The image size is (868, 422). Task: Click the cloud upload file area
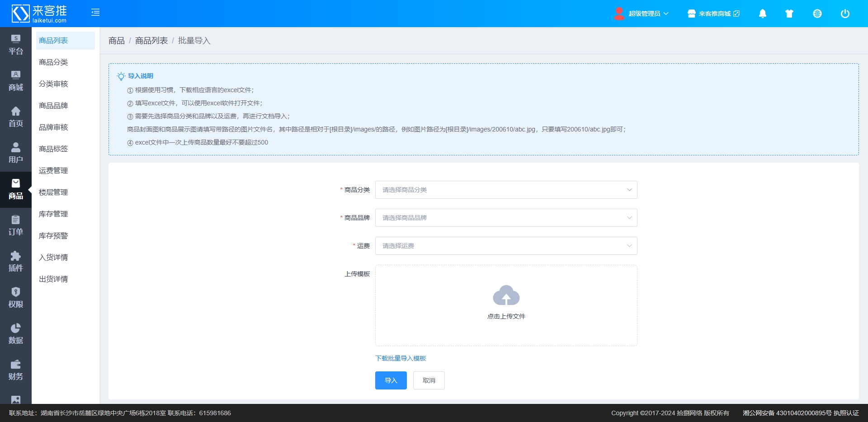[506, 305]
